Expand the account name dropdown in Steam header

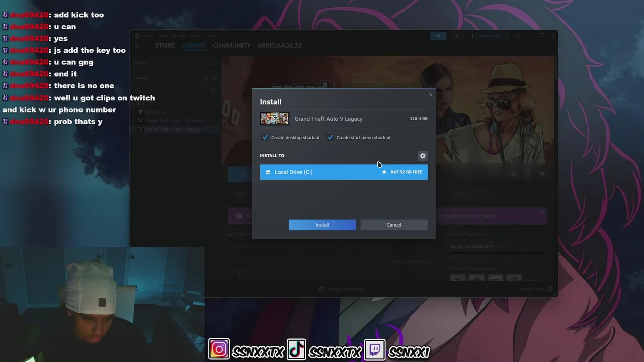pos(493,36)
